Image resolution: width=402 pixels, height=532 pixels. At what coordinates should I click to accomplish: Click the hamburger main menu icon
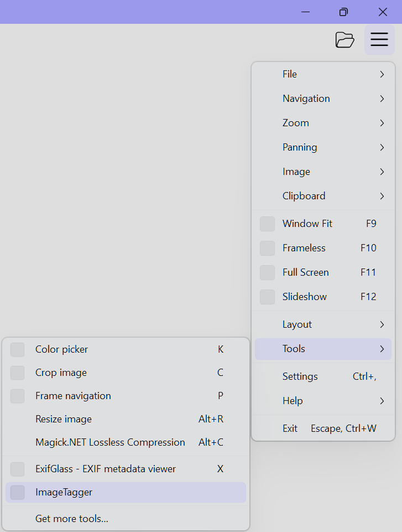(379, 40)
